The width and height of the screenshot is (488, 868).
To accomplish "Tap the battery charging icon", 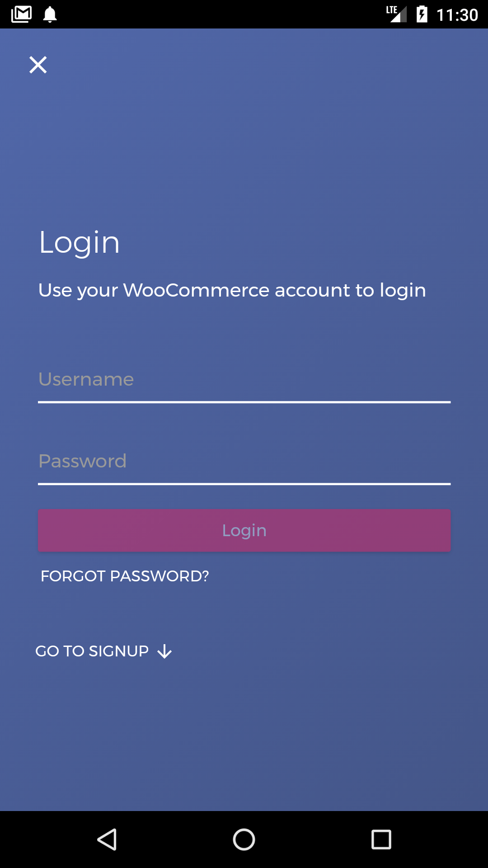I will (x=422, y=14).
